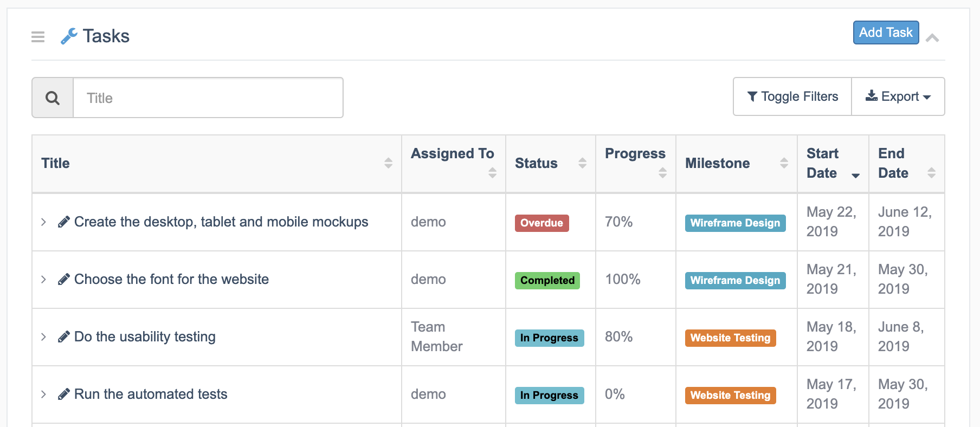Click pencil icon for Choose the font task
Screen dimensions: 980x427
coord(64,280)
